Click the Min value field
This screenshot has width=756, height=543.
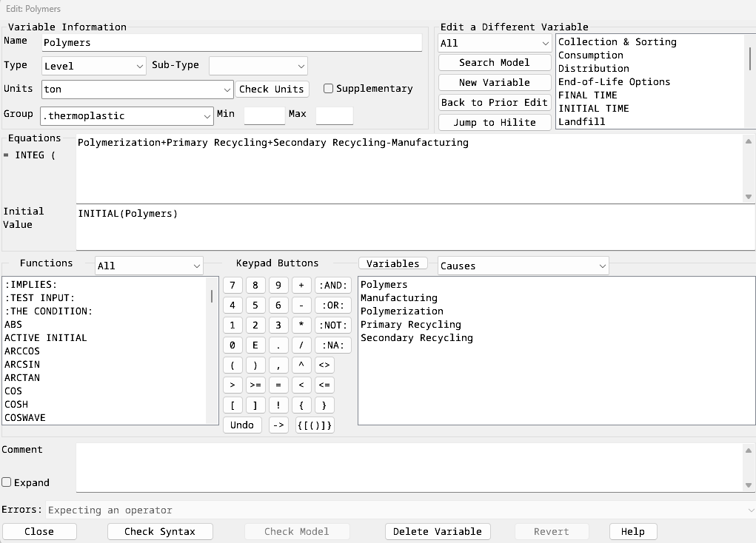[264, 115]
